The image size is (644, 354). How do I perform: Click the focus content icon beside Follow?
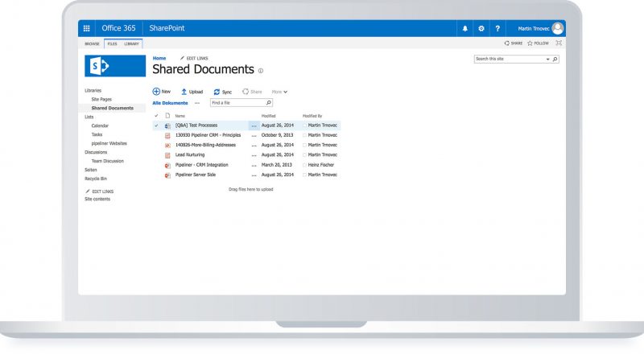coord(559,43)
